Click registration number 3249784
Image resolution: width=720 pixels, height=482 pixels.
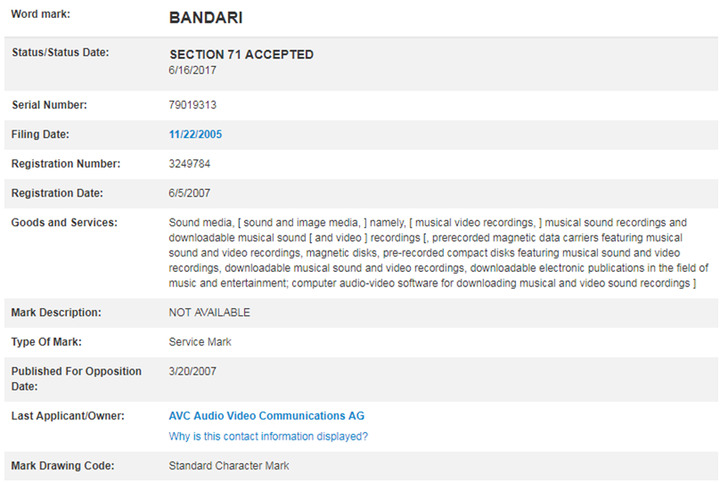point(190,163)
